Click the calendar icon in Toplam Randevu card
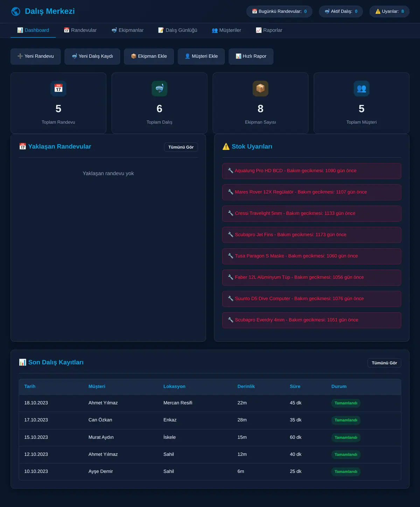Viewport: 420px width, 507px height. pos(58,89)
